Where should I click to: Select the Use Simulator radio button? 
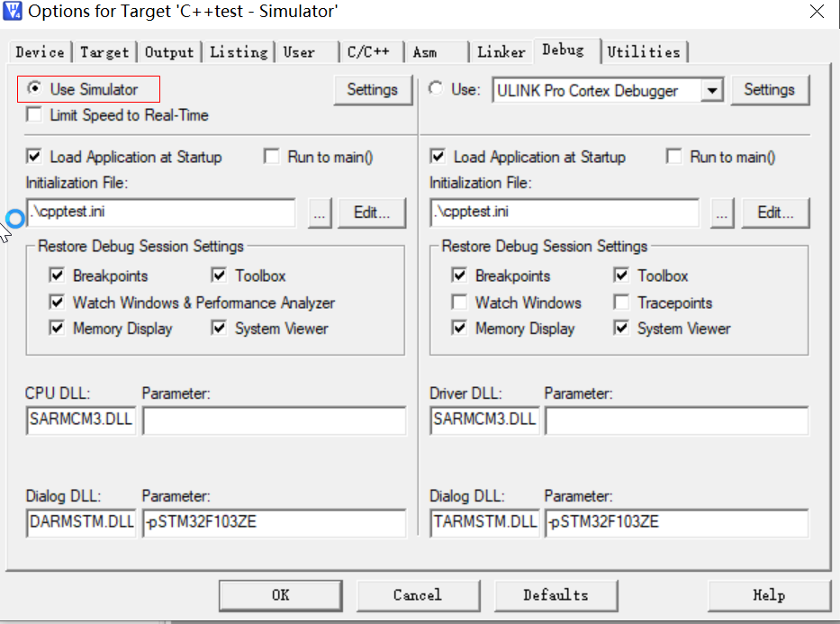click(34, 88)
